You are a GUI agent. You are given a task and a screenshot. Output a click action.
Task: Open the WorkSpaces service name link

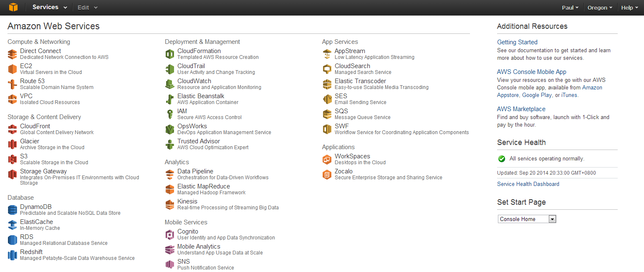pos(352,156)
